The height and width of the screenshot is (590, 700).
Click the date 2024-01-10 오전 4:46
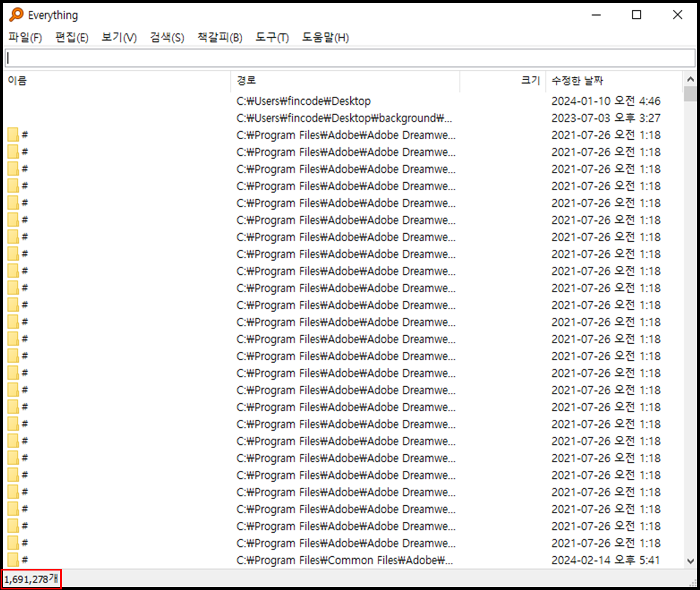point(606,101)
